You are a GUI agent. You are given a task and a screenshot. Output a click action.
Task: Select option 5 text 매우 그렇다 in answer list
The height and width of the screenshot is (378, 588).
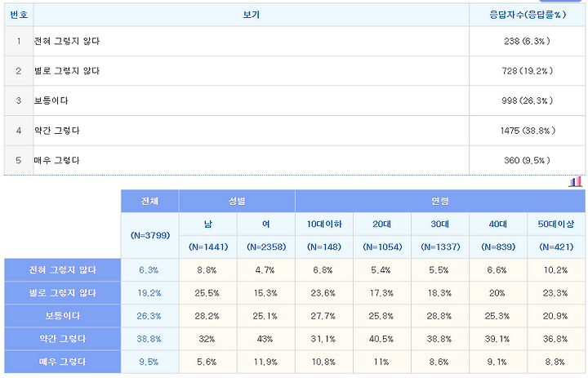click(x=57, y=160)
